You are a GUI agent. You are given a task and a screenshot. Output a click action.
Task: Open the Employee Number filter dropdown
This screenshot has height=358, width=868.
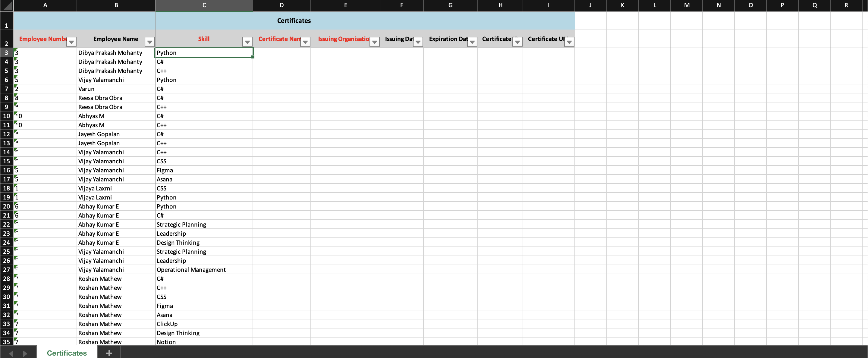point(71,42)
